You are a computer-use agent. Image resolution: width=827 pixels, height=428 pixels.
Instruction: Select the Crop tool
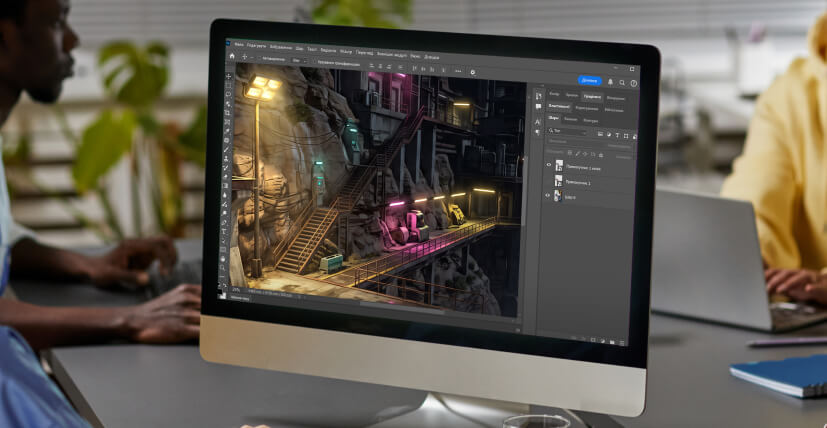coord(228,113)
